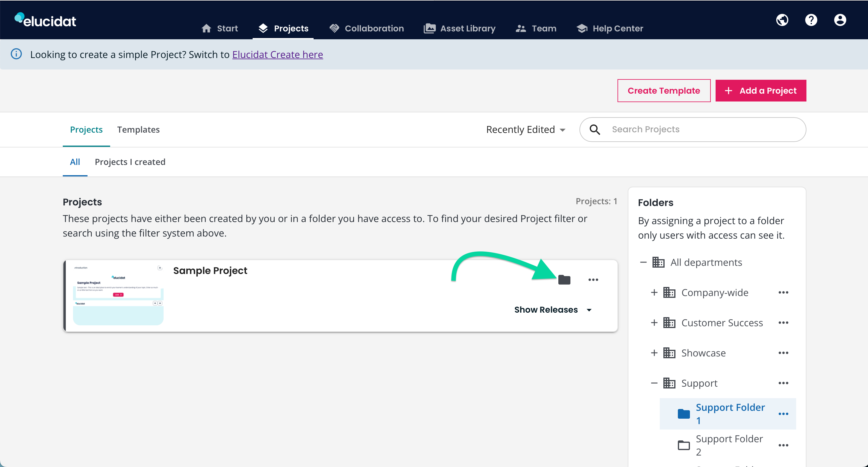Image resolution: width=868 pixels, height=467 pixels.
Task: Click the Support Folder 1 blue folder icon
Action: [684, 414]
